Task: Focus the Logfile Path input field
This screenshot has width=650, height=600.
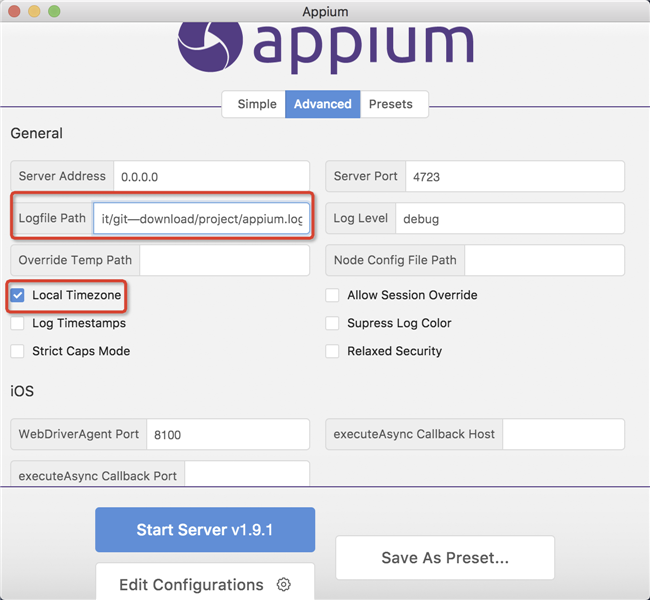Action: tap(201, 219)
